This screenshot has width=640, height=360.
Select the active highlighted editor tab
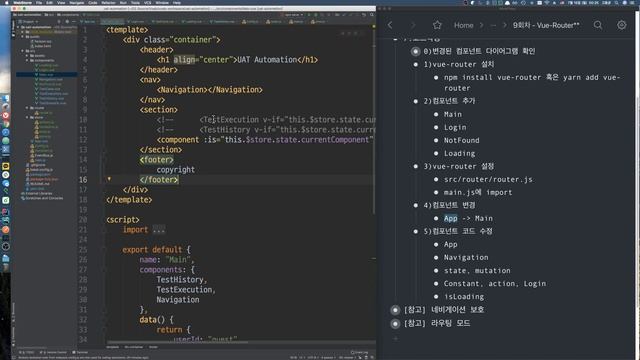(112, 22)
